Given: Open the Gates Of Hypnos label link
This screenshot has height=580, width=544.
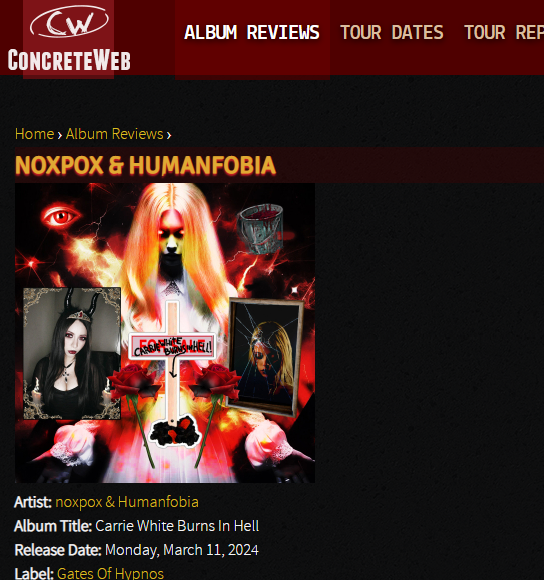Looking at the screenshot, I should tap(110, 573).
